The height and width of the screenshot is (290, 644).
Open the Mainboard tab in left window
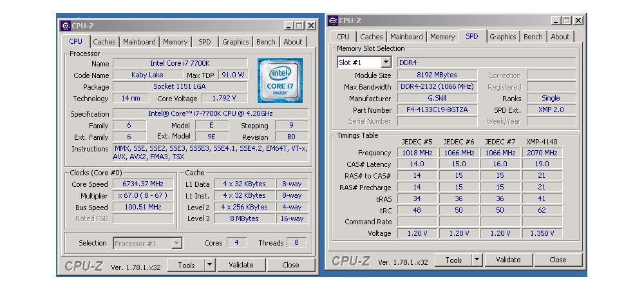pyautogui.click(x=140, y=42)
